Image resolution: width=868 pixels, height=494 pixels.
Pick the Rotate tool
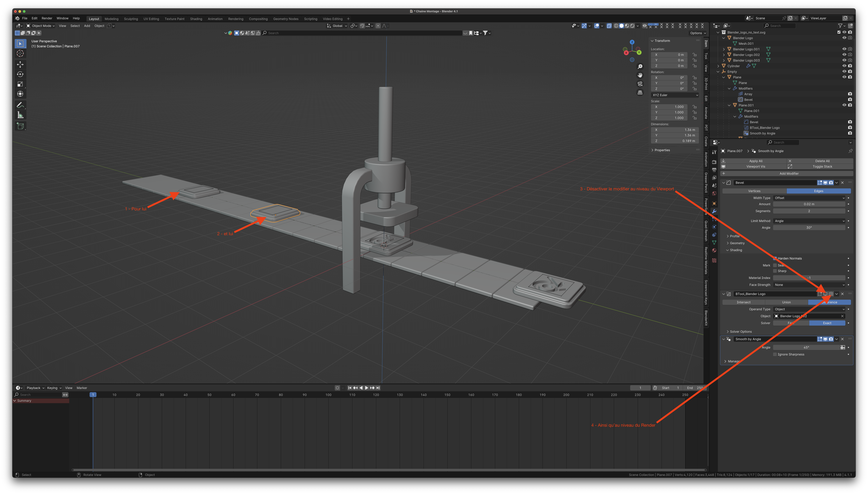pyautogui.click(x=20, y=74)
